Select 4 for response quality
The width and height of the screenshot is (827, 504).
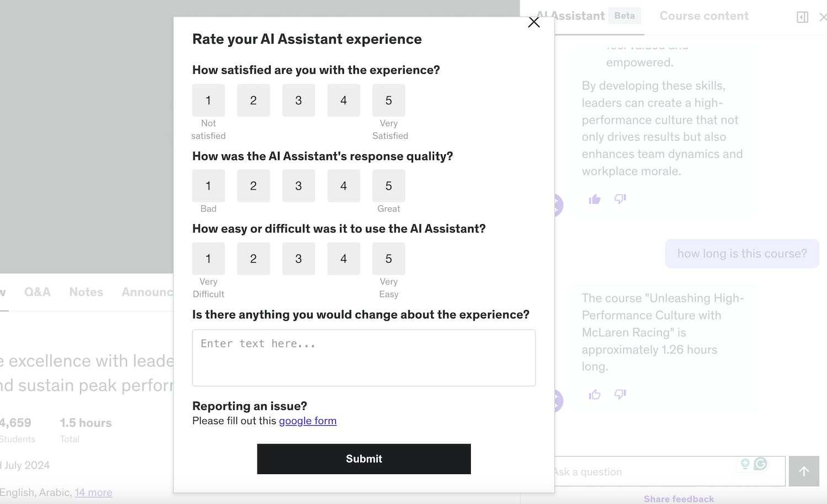tap(343, 186)
